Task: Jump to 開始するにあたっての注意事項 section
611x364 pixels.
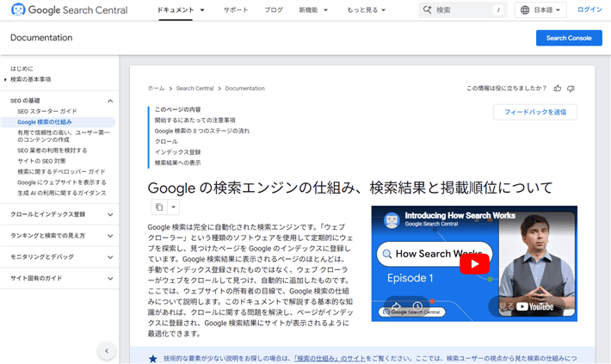Action: pos(194,120)
